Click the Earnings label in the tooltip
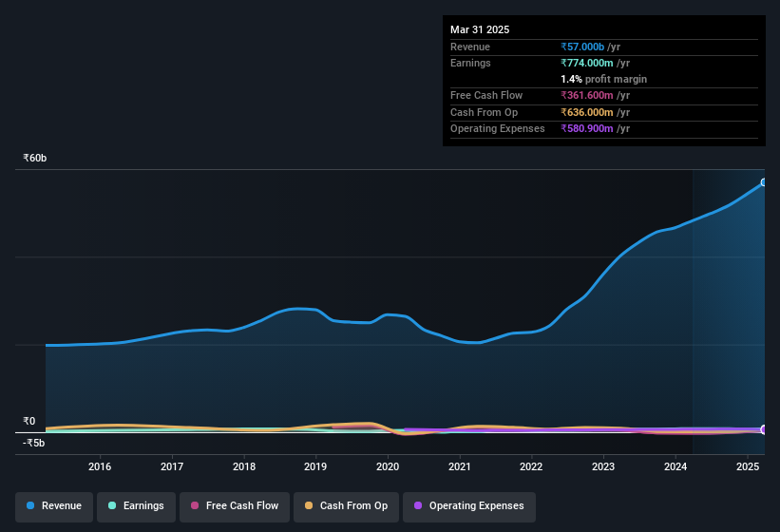The height and width of the screenshot is (532, 780). pyautogui.click(x=470, y=63)
